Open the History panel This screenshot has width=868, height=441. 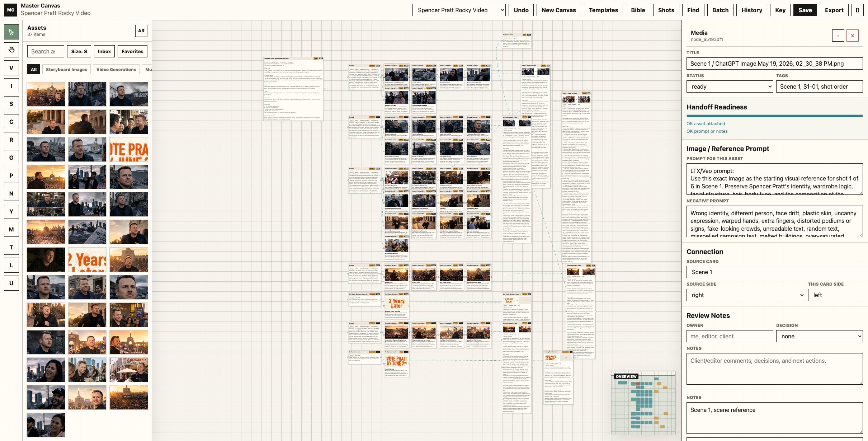pos(752,10)
